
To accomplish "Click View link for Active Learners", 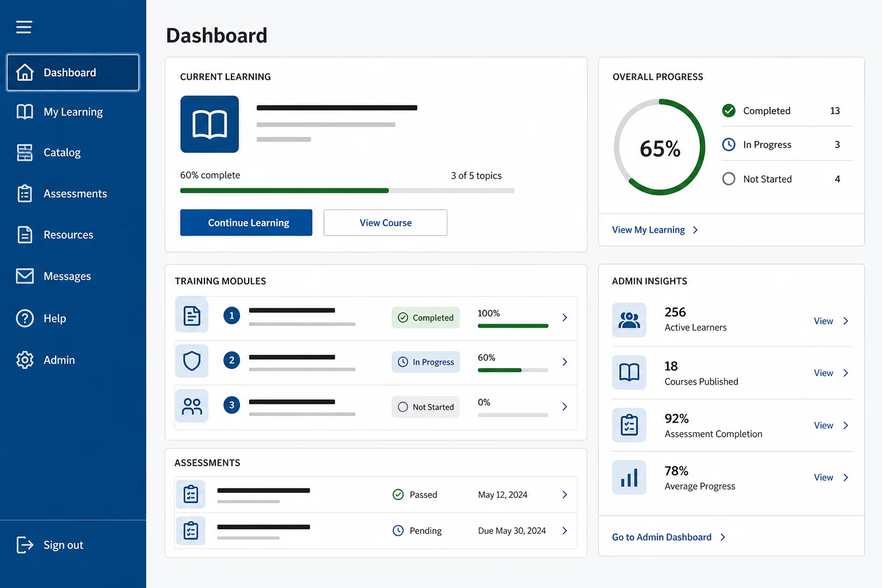I will 823,321.
